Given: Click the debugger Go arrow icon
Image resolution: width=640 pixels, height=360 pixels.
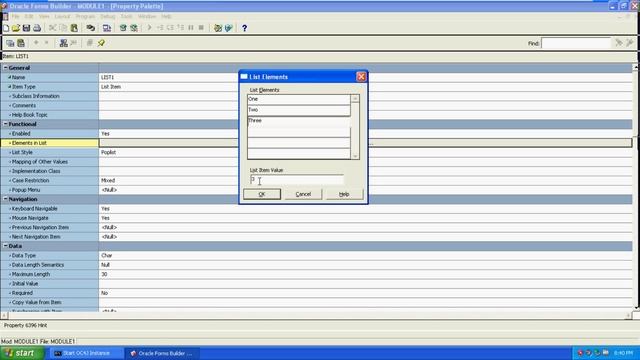Looking at the screenshot, I should (x=149, y=28).
